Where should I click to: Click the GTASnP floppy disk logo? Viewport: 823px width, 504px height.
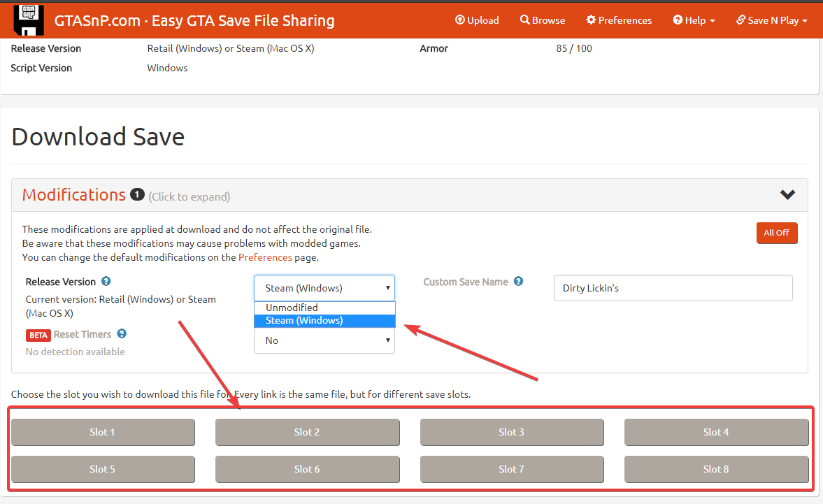[29, 20]
